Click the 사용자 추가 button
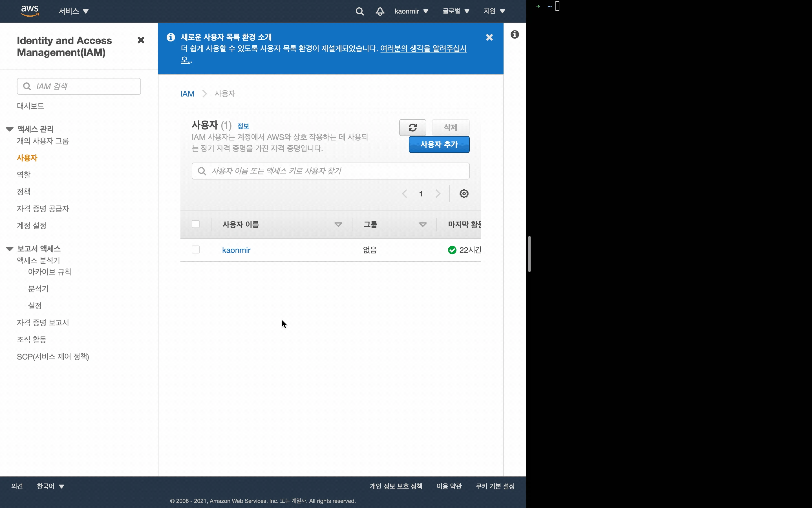The width and height of the screenshot is (812, 508). (439, 144)
